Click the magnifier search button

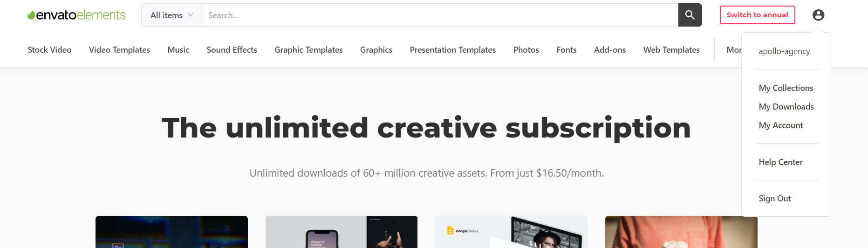(690, 15)
